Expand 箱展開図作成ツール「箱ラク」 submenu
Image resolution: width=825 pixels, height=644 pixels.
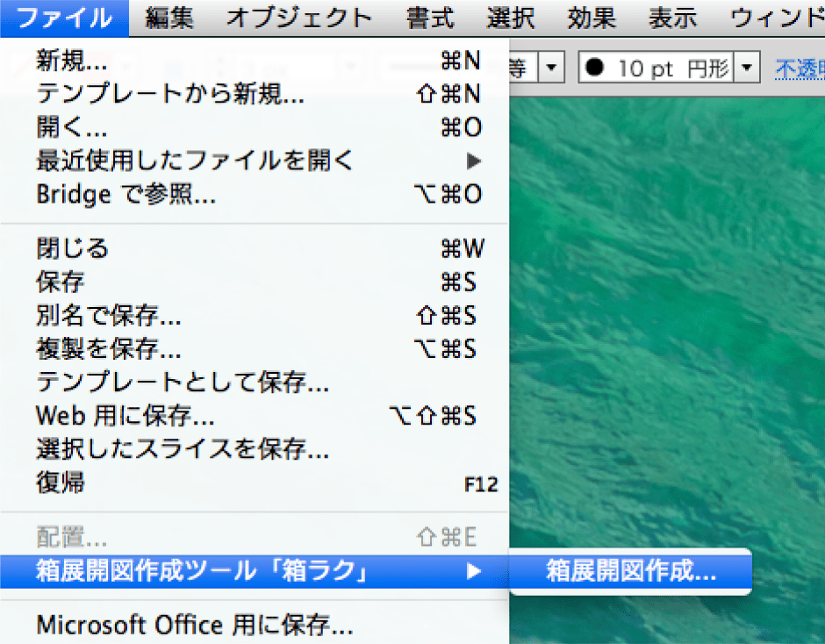coord(201,571)
